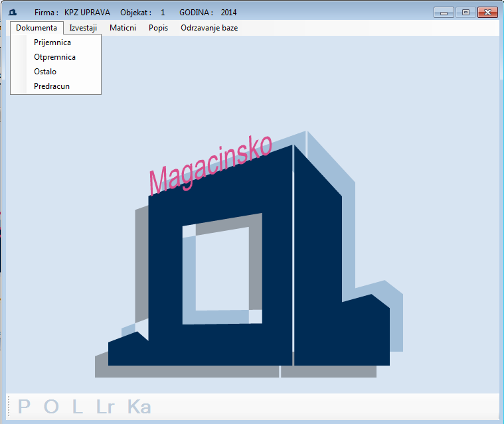Viewport: 504px width, 424px height.
Task: Click the bottom toolbar drag handle
Action: pos(9,406)
